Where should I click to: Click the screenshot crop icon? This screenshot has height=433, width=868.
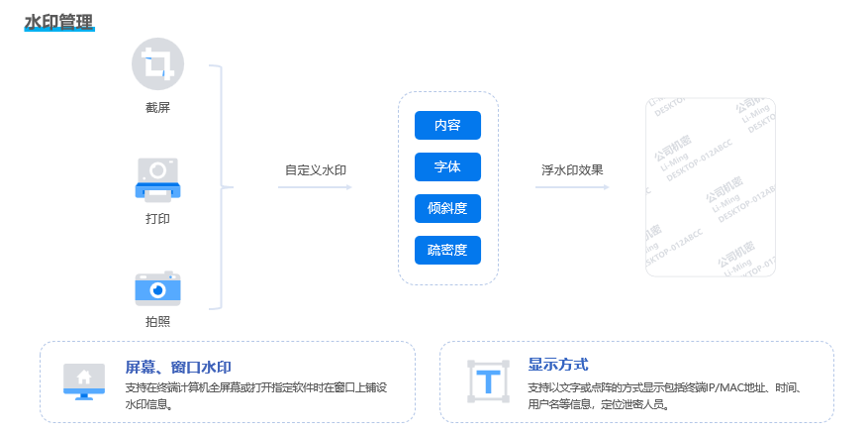tap(157, 63)
